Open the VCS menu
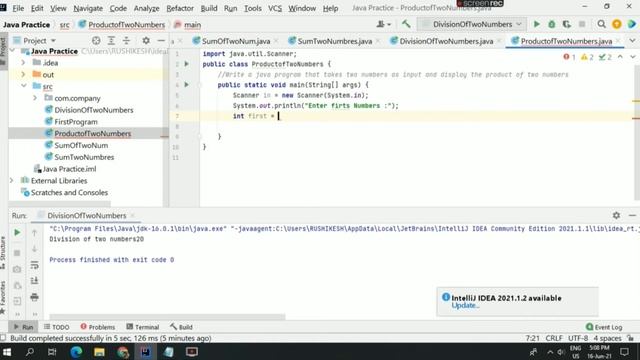This screenshot has width=640, height=360. (275, 8)
